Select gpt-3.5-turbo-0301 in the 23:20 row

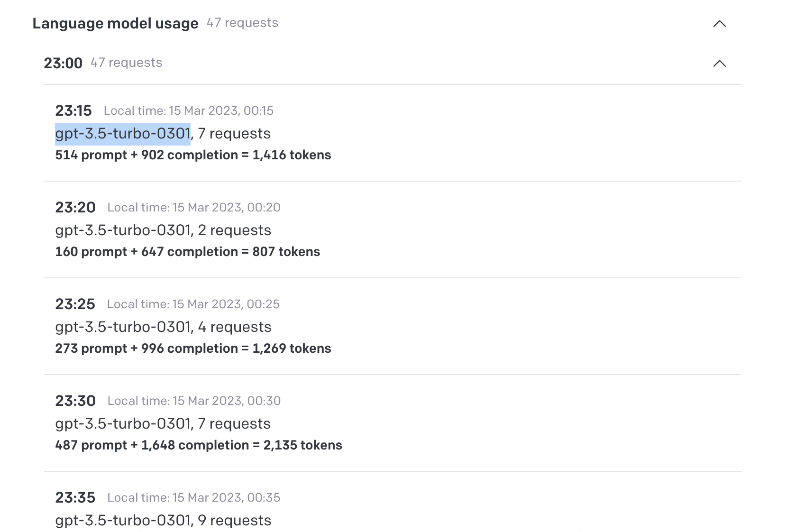coord(122,230)
